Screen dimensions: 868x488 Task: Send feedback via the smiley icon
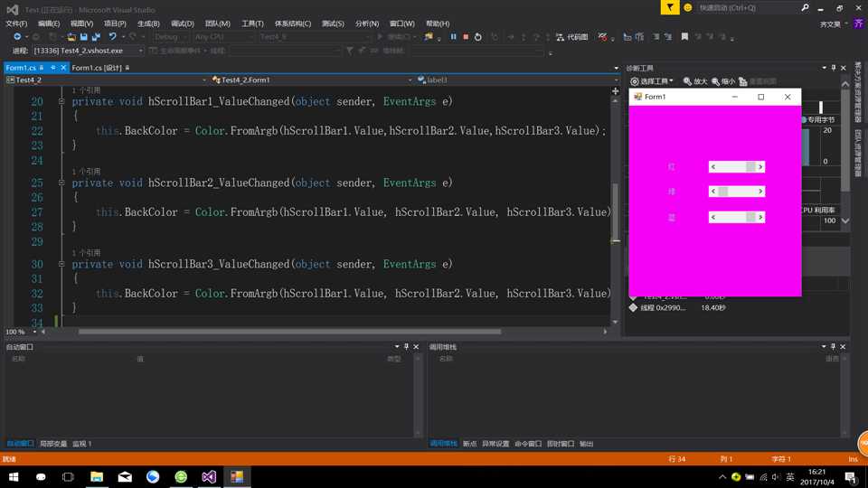click(x=687, y=8)
